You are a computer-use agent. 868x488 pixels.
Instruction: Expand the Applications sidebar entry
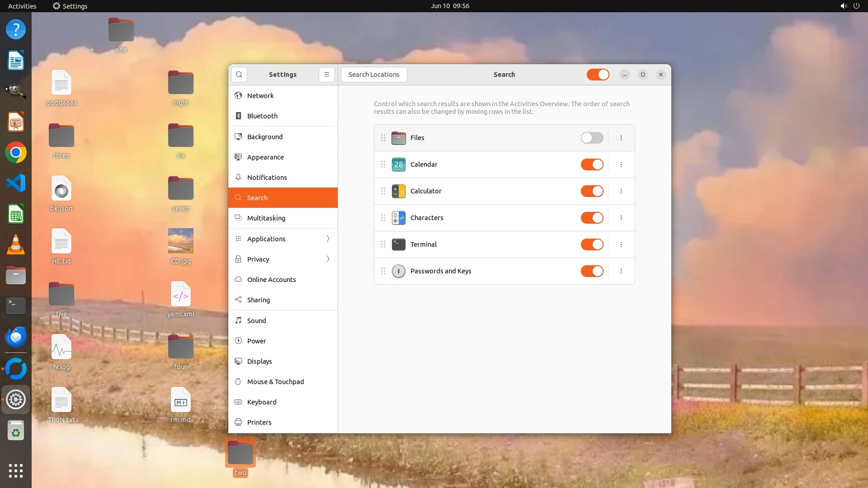pyautogui.click(x=283, y=239)
